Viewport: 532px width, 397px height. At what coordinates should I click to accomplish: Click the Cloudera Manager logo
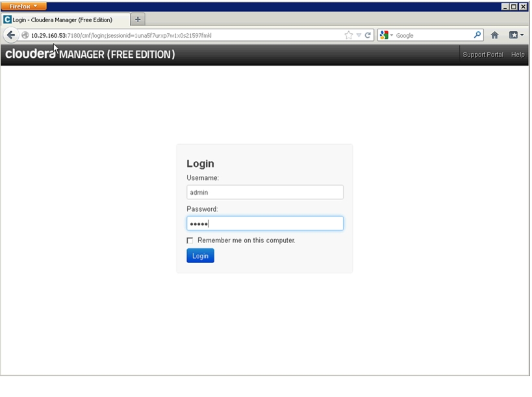tap(90, 54)
